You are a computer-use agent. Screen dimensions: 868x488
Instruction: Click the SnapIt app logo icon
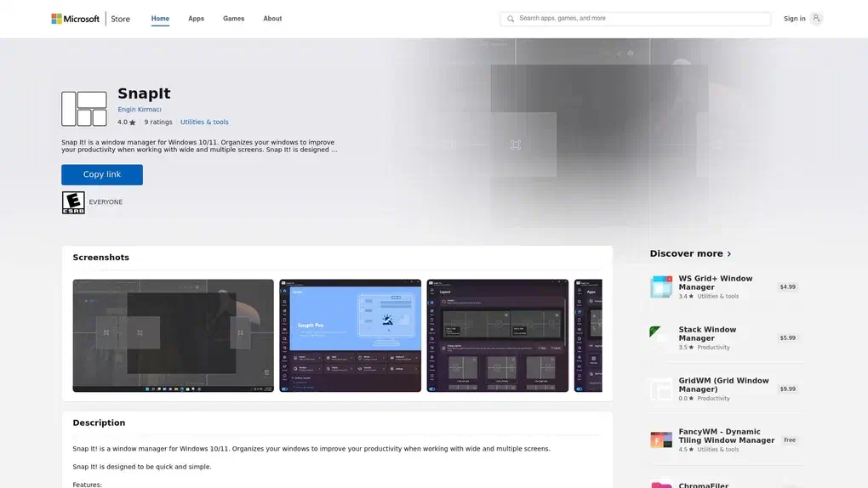click(x=84, y=109)
